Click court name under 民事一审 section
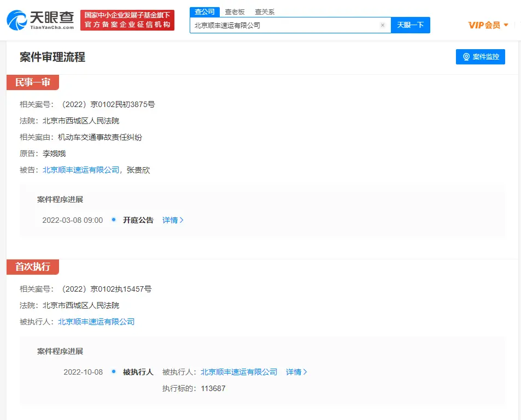This screenshot has width=521, height=420. (81, 121)
